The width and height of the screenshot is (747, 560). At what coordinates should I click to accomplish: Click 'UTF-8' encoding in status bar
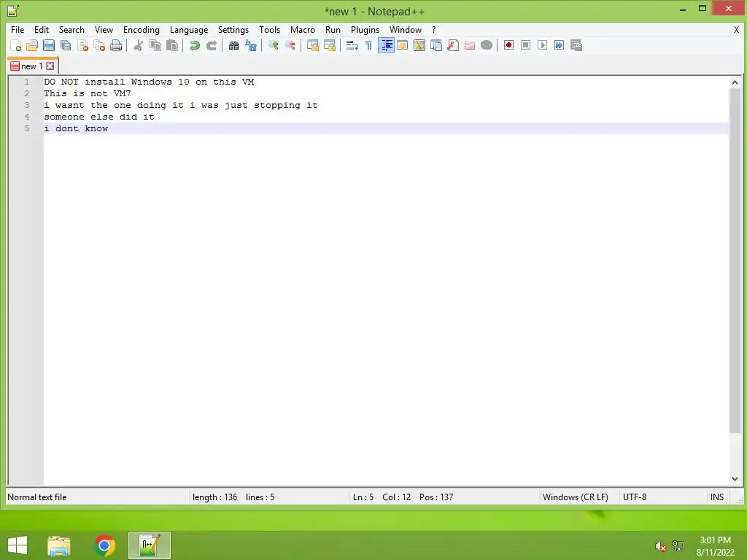635,497
